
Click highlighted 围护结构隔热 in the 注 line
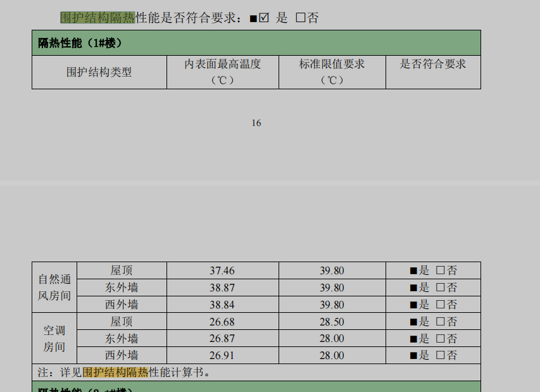(x=115, y=372)
